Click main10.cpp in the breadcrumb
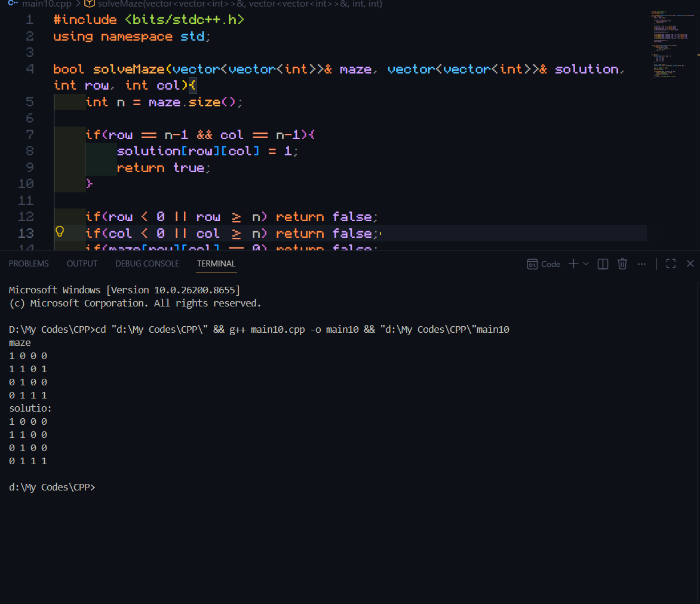 (x=47, y=4)
